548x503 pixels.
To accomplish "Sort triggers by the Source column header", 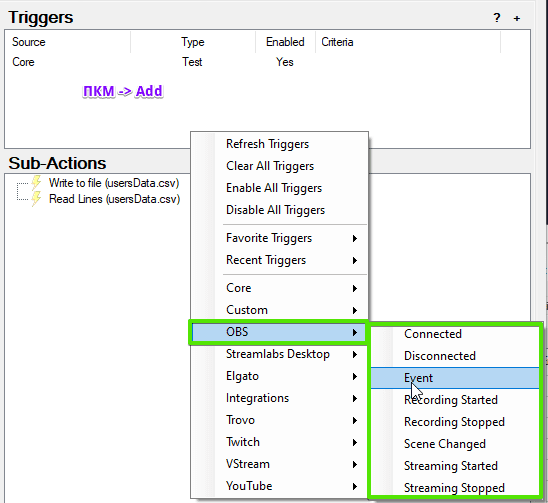I will (x=68, y=42).
